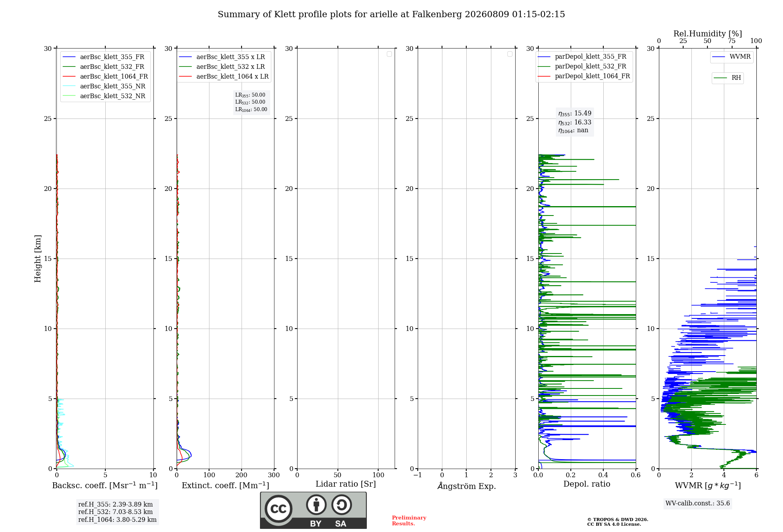Click the Extinct. coeff. axis label
This screenshot has width=783, height=532.
click(x=226, y=485)
